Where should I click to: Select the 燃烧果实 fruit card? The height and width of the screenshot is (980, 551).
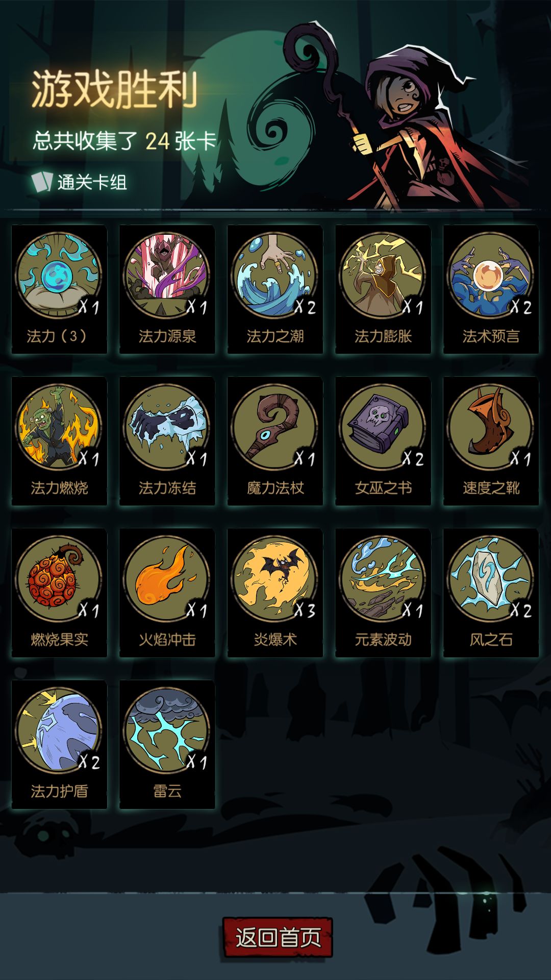(x=59, y=593)
